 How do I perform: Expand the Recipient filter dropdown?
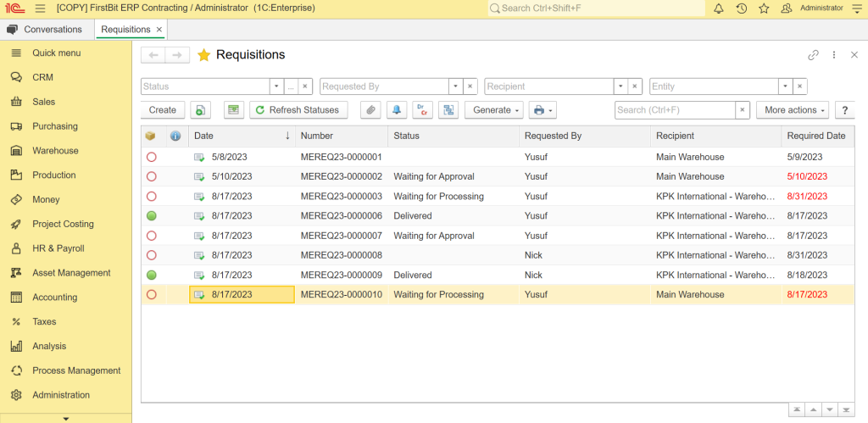(x=620, y=86)
